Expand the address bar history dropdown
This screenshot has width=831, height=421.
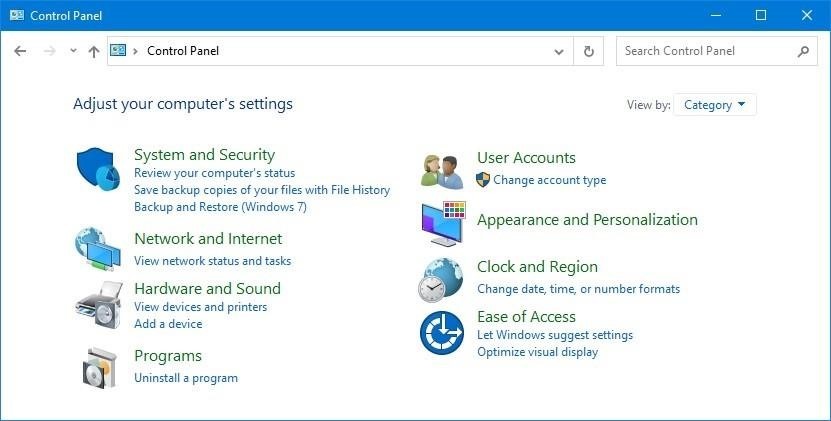pos(559,51)
